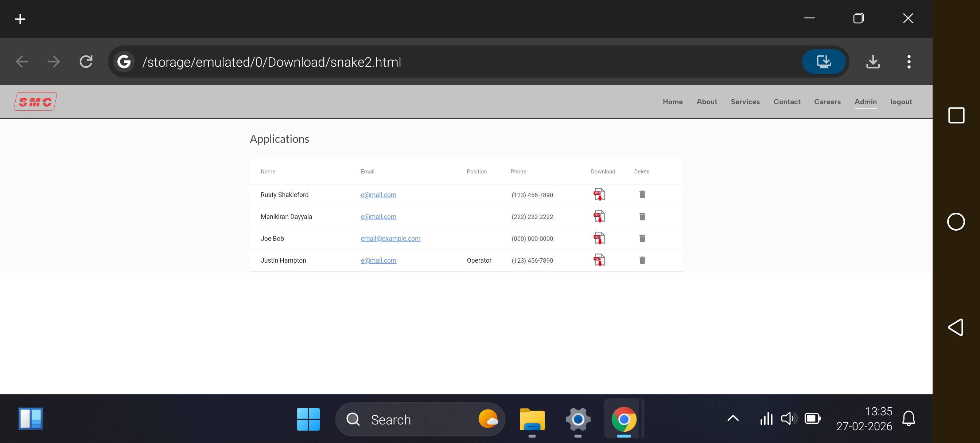Image resolution: width=980 pixels, height=443 pixels.
Task: Download Joe Bob's PDF application
Action: (599, 238)
